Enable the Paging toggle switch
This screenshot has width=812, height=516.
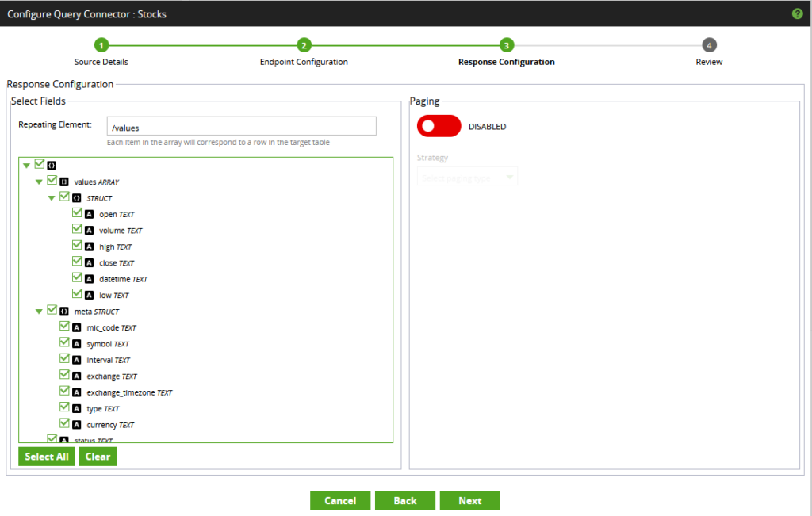point(439,126)
